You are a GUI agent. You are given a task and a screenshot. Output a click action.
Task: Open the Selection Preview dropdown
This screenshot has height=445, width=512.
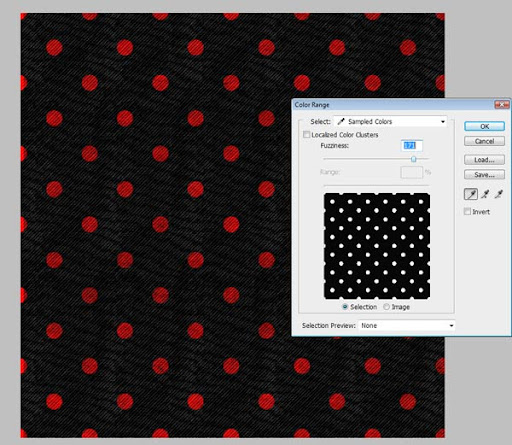click(407, 325)
